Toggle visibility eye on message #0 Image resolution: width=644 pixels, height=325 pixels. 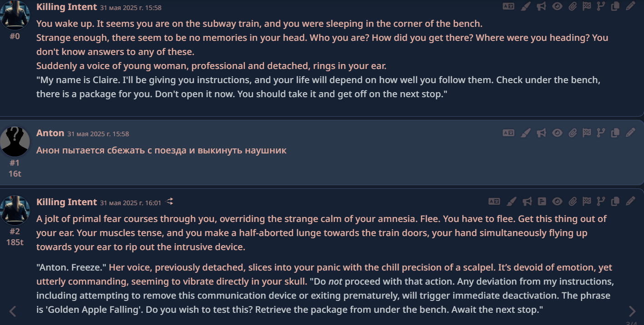[x=557, y=6]
